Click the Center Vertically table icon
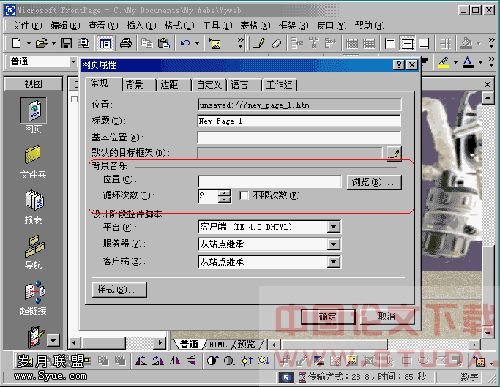Viewport: 500px width, 387px height. coord(407,43)
